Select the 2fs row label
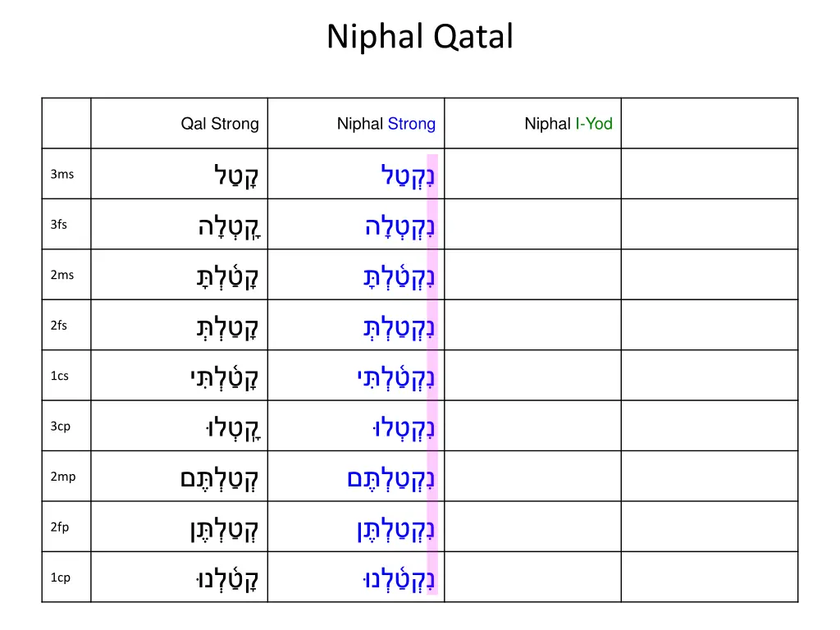840x630 pixels. (x=59, y=326)
